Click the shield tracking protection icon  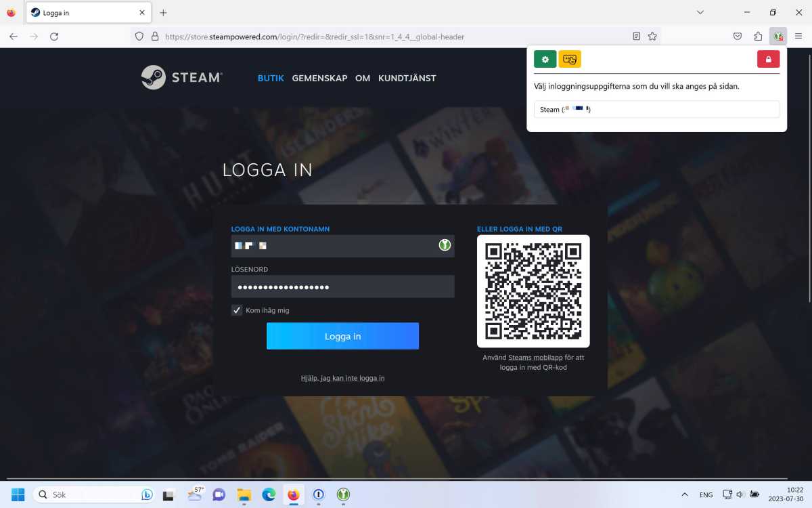[139, 37]
